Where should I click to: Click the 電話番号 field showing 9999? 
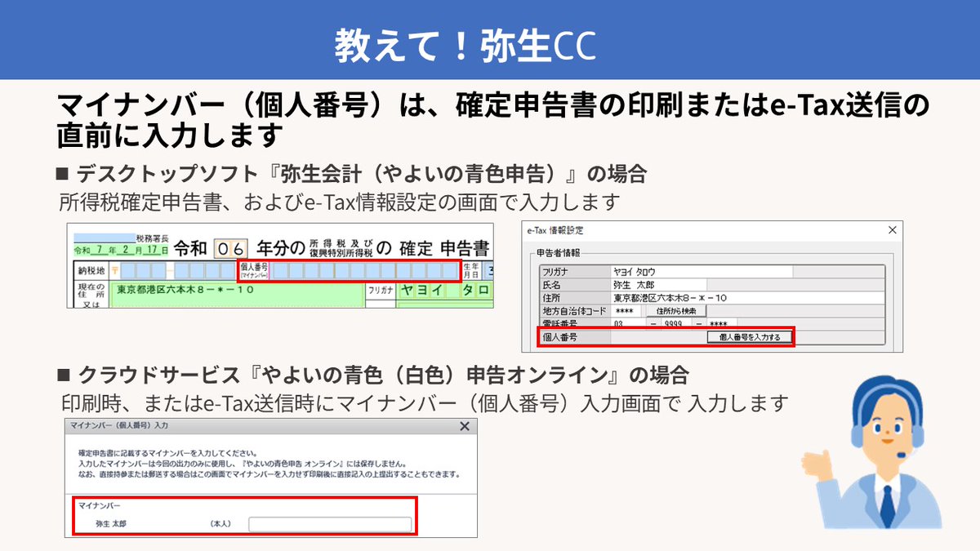pos(675,324)
